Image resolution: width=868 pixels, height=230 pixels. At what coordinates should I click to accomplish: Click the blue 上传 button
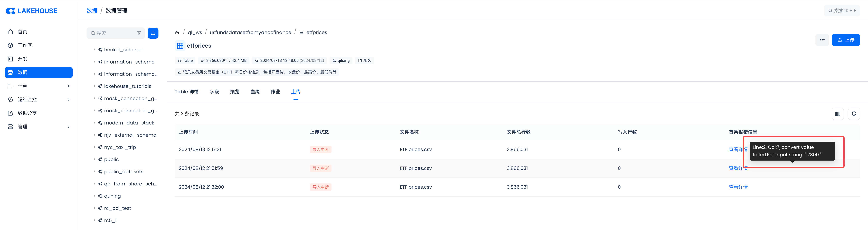[845, 40]
